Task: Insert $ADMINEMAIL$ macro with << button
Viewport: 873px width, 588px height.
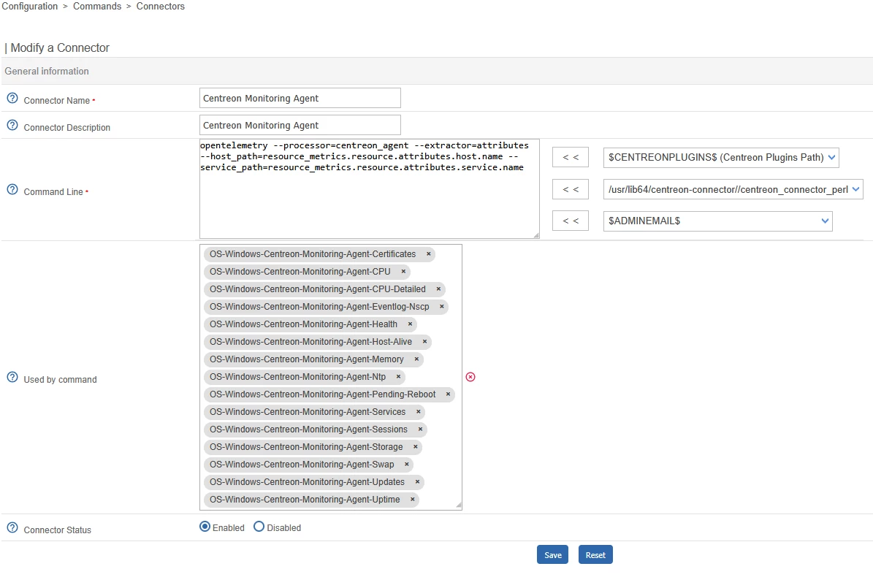Action: (x=570, y=221)
